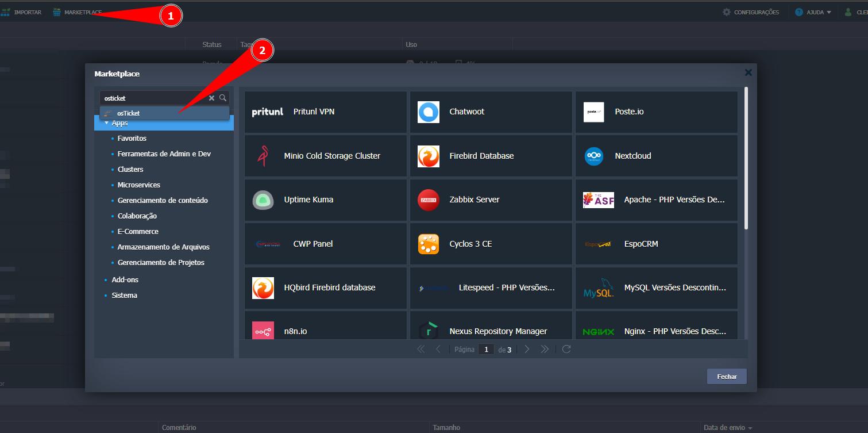The image size is (868, 433).
Task: Collapse the Apps category tree
Action: [x=106, y=123]
